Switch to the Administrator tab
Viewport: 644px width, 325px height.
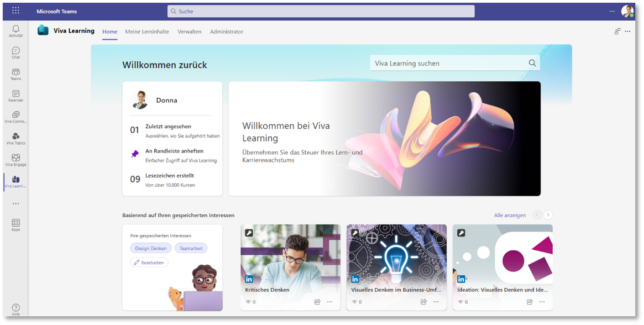(x=227, y=31)
